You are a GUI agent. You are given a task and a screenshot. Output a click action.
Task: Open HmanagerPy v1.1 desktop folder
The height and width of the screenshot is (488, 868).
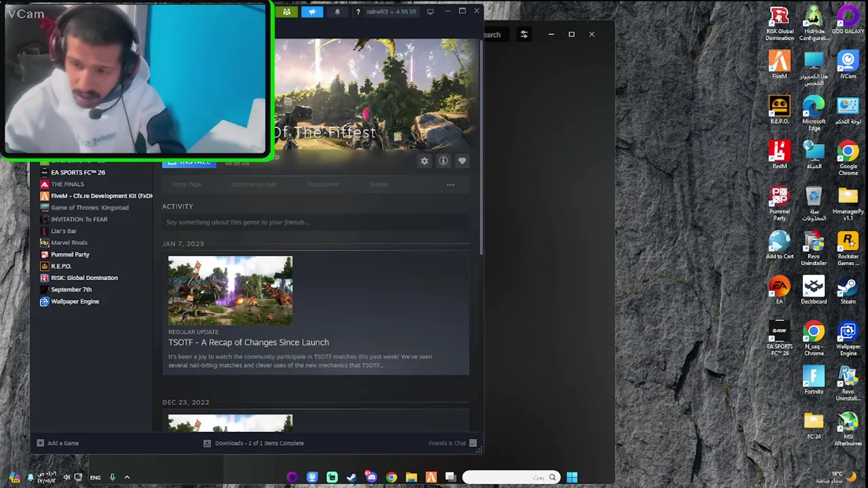tap(848, 203)
